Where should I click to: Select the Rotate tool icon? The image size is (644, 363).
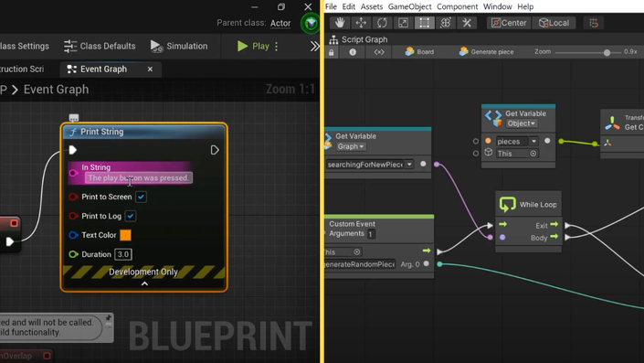[x=382, y=23]
